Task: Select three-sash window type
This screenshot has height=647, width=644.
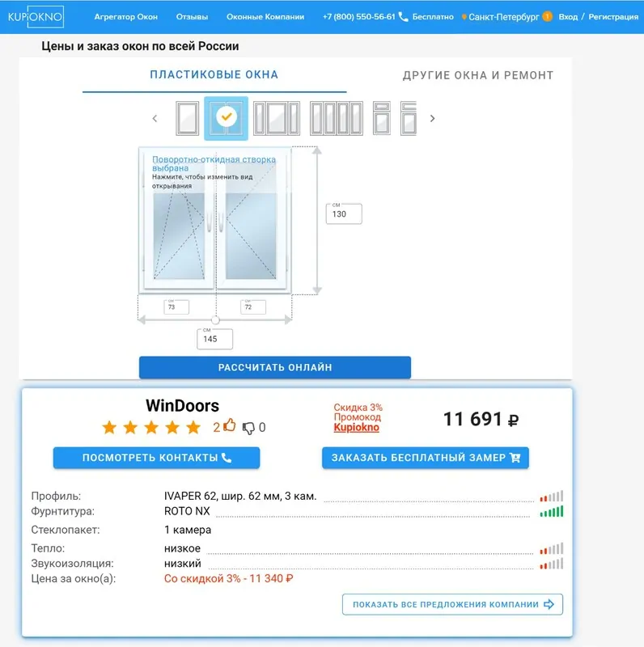Action: pyautogui.click(x=277, y=118)
